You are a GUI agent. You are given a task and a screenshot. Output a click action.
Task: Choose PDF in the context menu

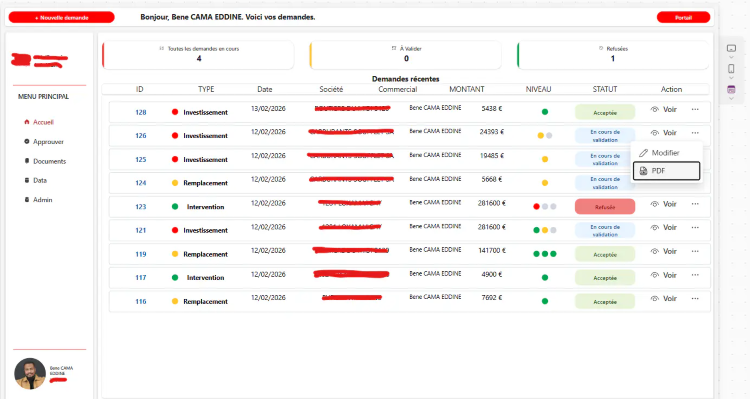pyautogui.click(x=666, y=171)
